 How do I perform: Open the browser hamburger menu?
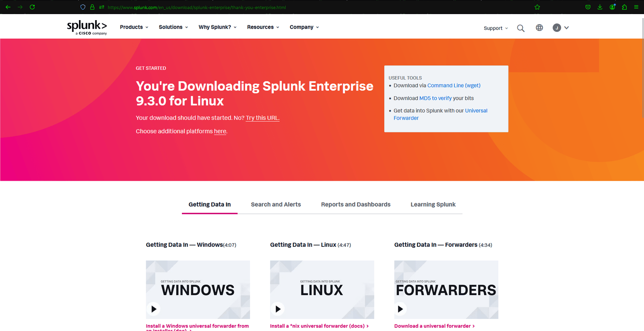coord(636,7)
